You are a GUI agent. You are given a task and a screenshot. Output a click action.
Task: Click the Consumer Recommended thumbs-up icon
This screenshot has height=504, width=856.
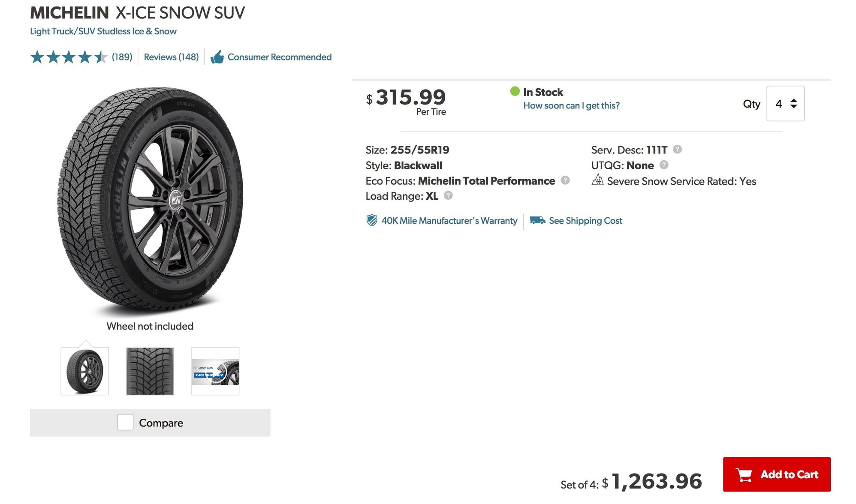(x=217, y=57)
